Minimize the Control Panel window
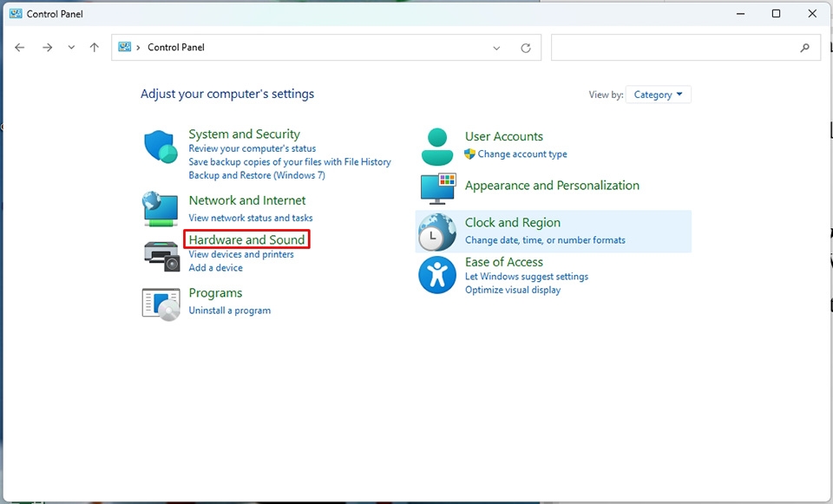Screen dimensions: 833x504 click(740, 14)
